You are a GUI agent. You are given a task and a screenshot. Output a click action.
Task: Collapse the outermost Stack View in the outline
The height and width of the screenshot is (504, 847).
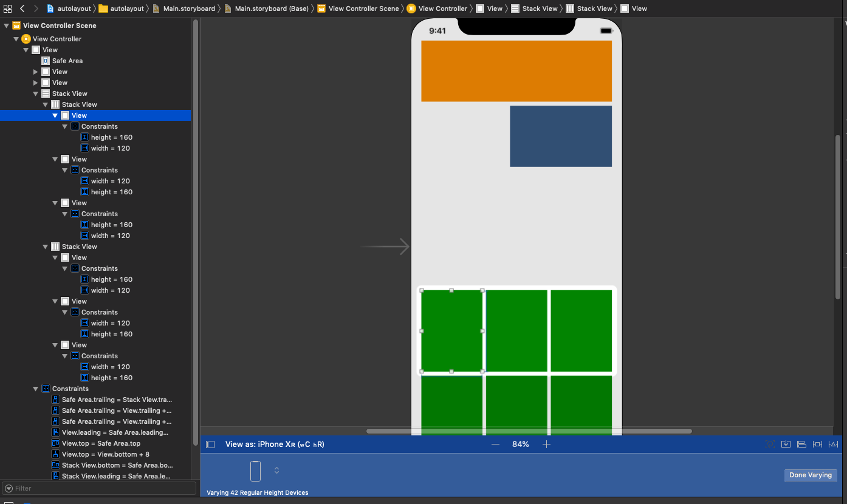[36, 94]
